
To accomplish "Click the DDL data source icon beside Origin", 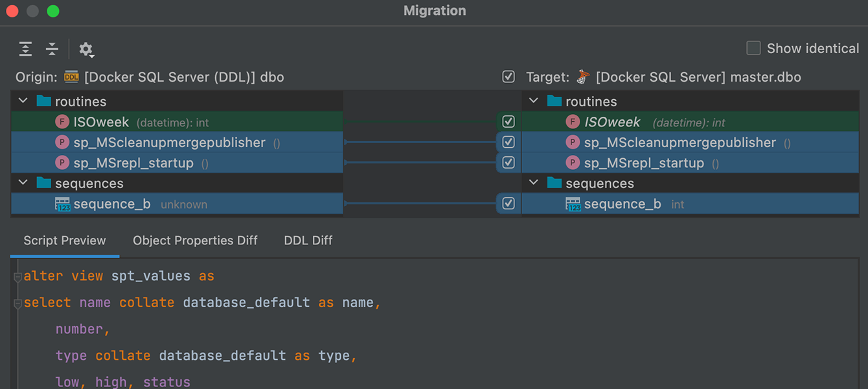I will click(x=71, y=77).
